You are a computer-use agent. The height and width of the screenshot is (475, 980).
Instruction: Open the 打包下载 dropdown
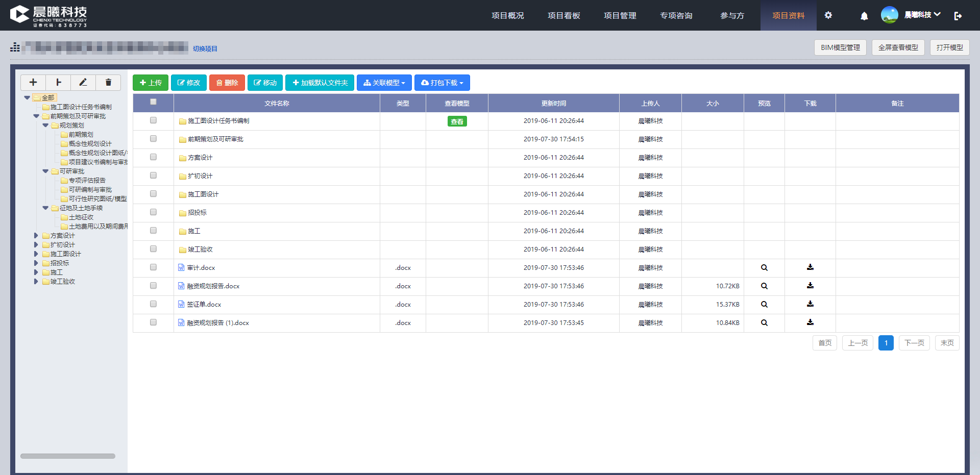pyautogui.click(x=442, y=83)
